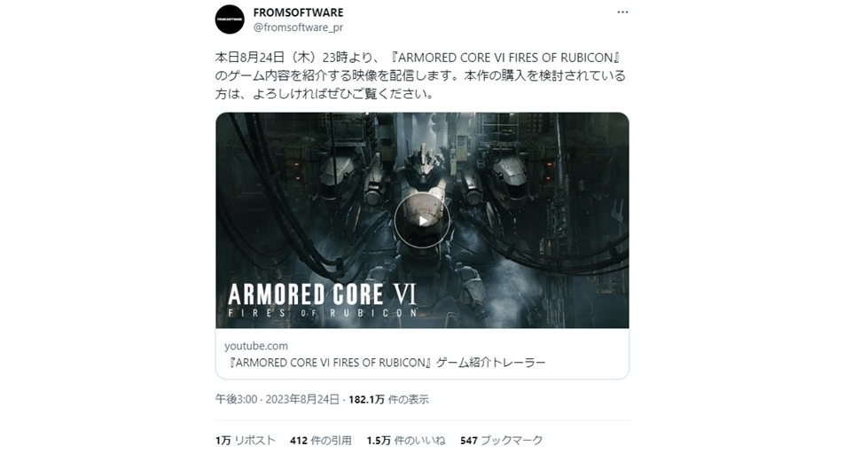Click the FIRES OF RUBICON subtitle in thumbnail
The height and width of the screenshot is (454, 868).
[x=322, y=313]
